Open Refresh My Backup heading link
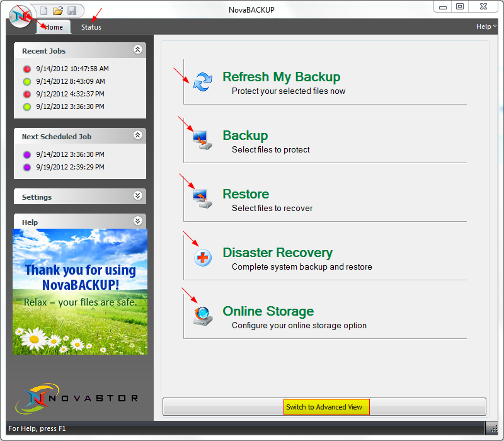This screenshot has width=504, height=441. [282, 77]
